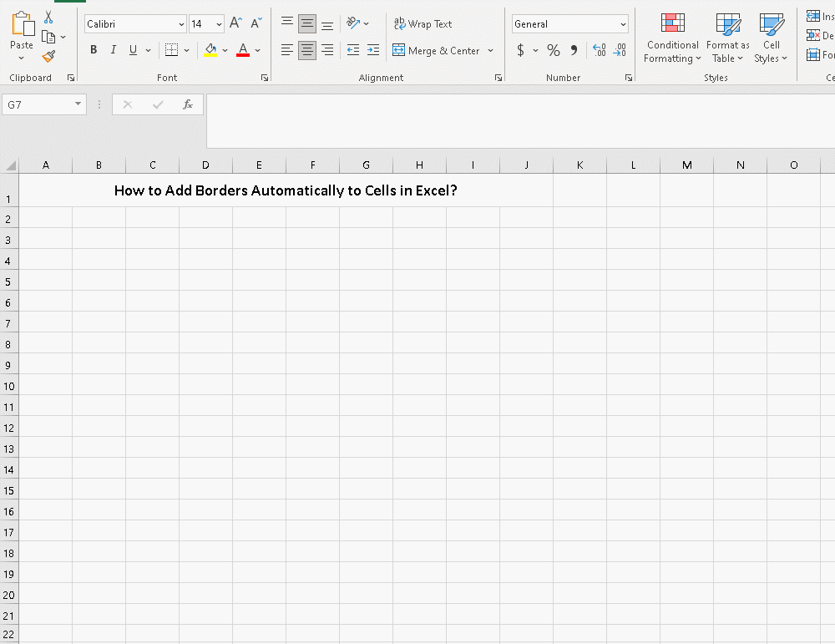The width and height of the screenshot is (835, 644).
Task: Click the Increase Decimal icon
Action: click(599, 50)
